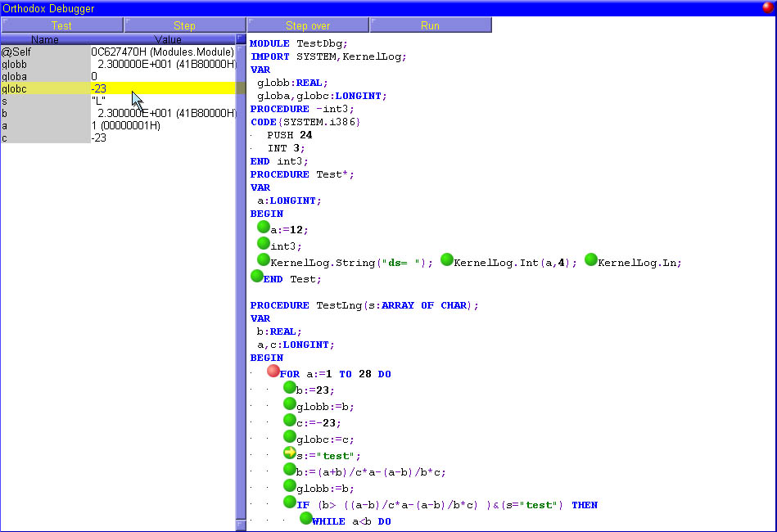The width and height of the screenshot is (777, 532).
Task: Click the green marker beside the IF statement
Action: point(290,502)
